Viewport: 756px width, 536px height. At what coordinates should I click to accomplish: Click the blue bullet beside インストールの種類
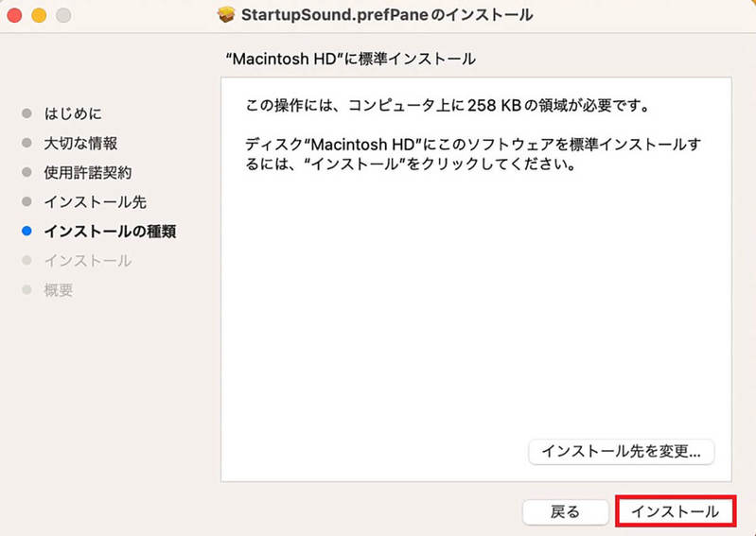(x=27, y=232)
